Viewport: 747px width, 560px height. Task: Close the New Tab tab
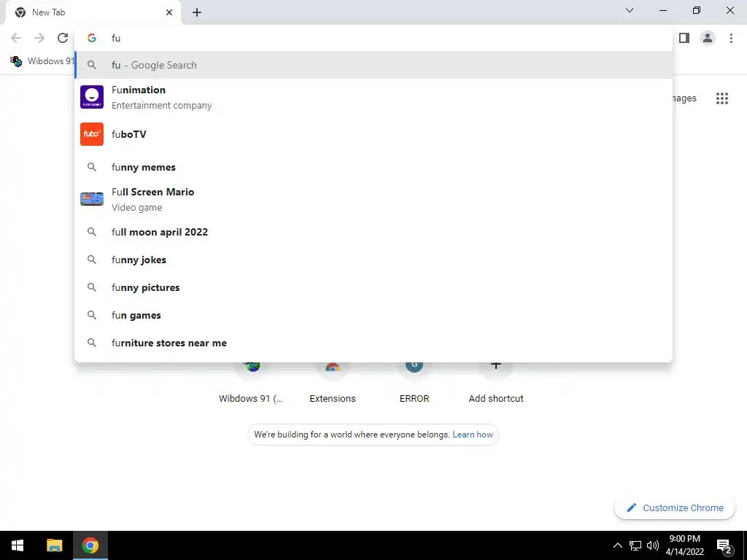click(x=169, y=12)
